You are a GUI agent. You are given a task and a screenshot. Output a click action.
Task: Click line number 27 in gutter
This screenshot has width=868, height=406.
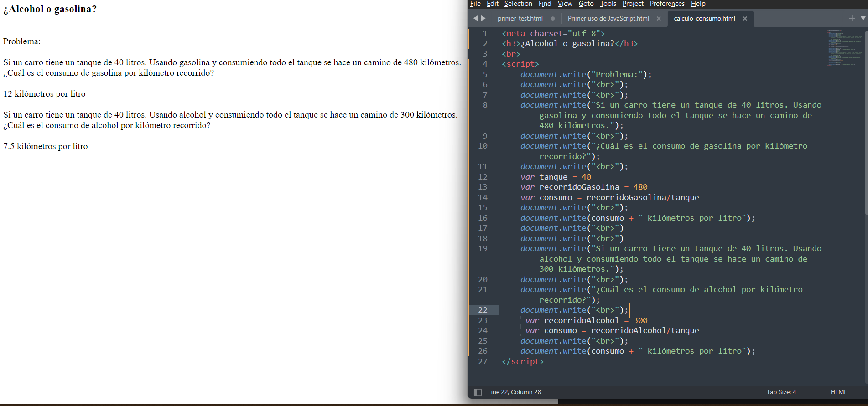pos(483,361)
